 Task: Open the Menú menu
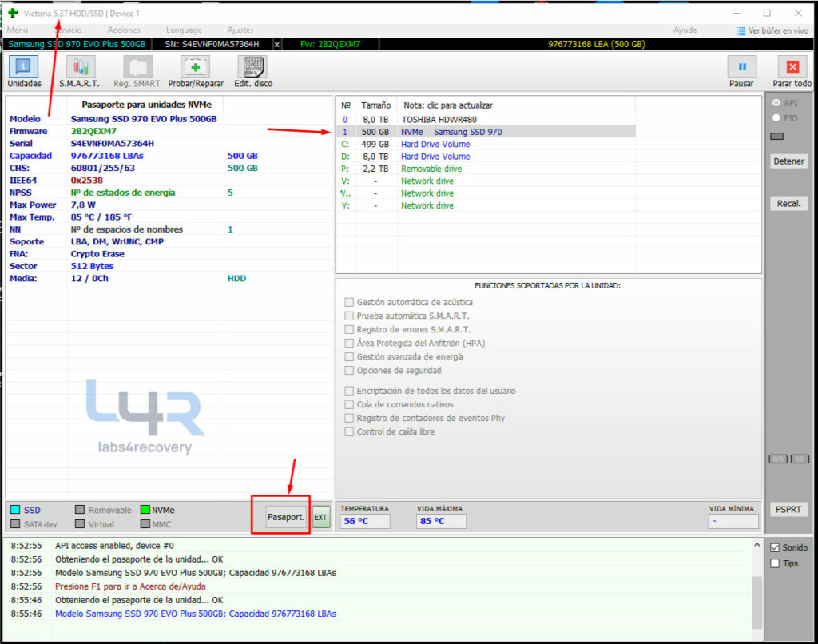18,30
